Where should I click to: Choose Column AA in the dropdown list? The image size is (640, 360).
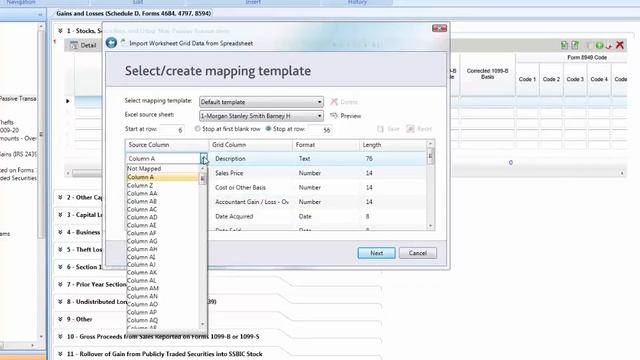tap(162, 193)
